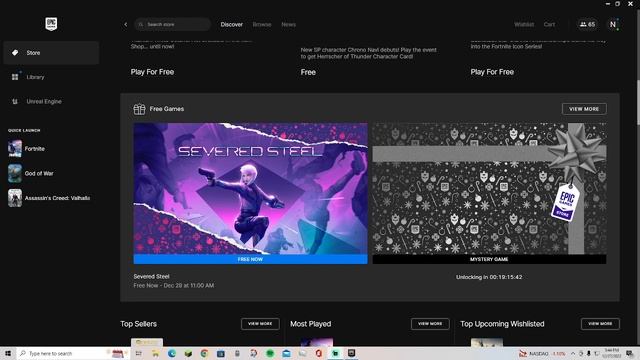The width and height of the screenshot is (640, 360).
Task: Click the Most Played heading
Action: click(x=311, y=324)
